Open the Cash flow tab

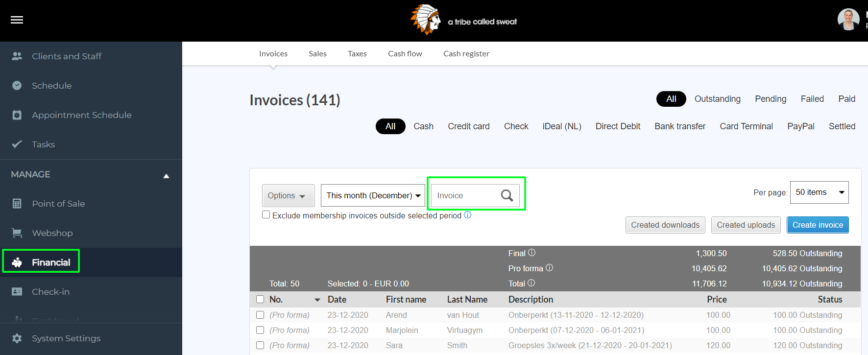(405, 54)
